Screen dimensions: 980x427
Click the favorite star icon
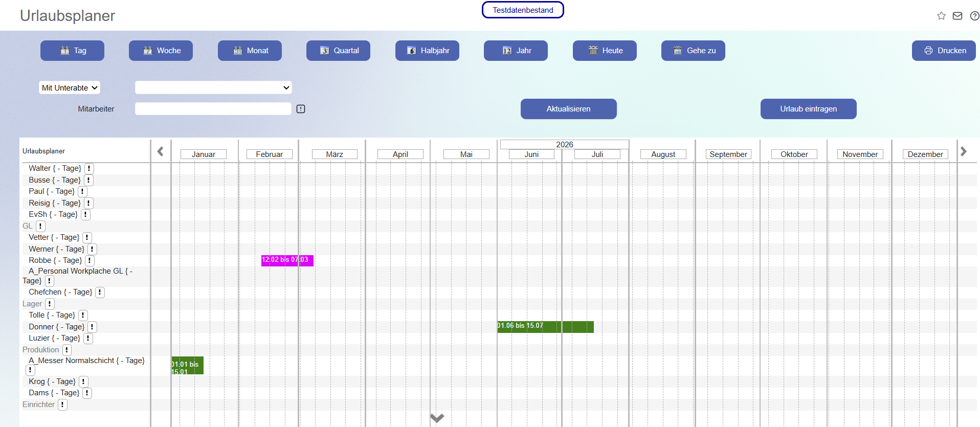point(941,16)
